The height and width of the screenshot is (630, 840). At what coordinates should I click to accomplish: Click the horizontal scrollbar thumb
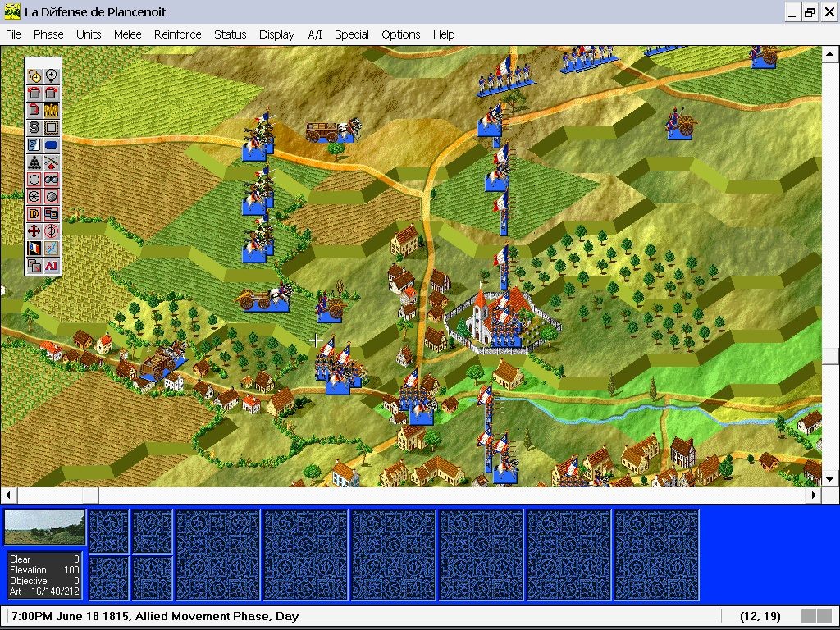pos(90,495)
